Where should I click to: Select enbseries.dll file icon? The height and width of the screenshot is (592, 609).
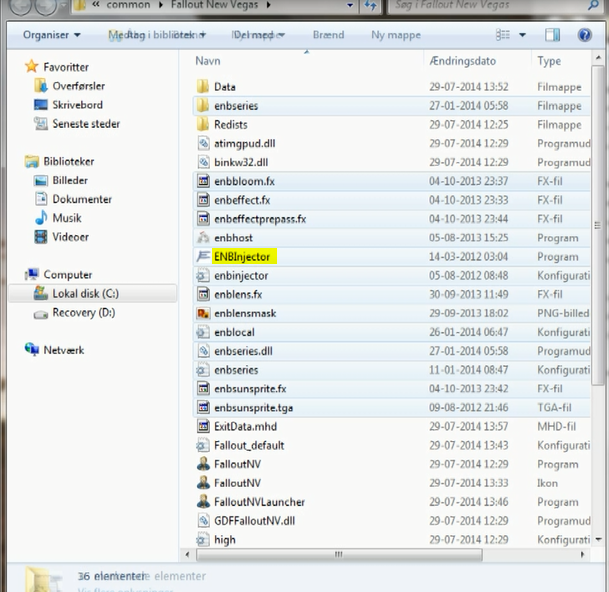[x=203, y=351]
